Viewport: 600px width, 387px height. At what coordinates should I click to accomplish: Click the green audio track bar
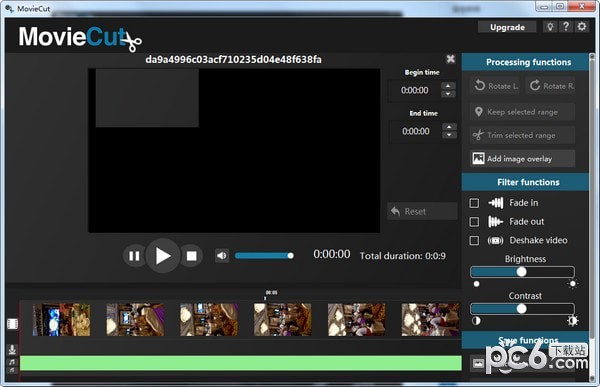(241, 363)
